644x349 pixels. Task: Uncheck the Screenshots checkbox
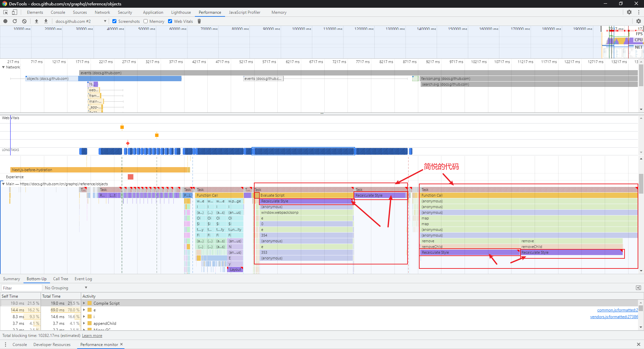[114, 21]
